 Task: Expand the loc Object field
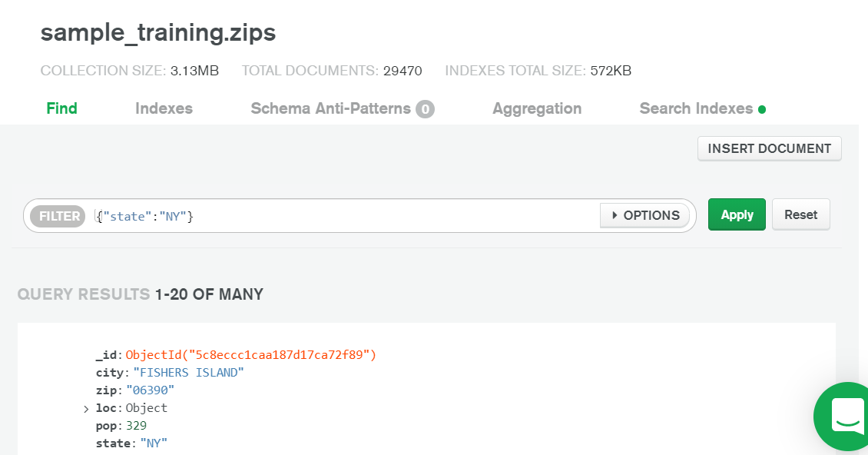tap(86, 409)
